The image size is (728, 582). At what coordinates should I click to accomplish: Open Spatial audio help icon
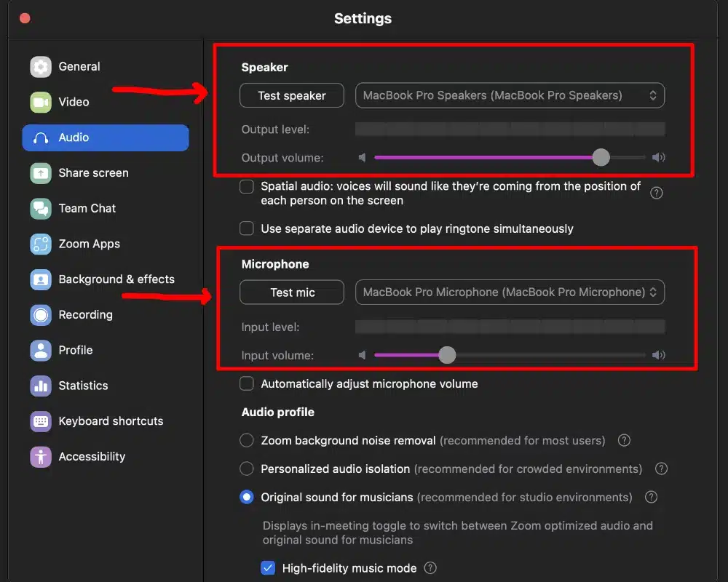pos(657,193)
